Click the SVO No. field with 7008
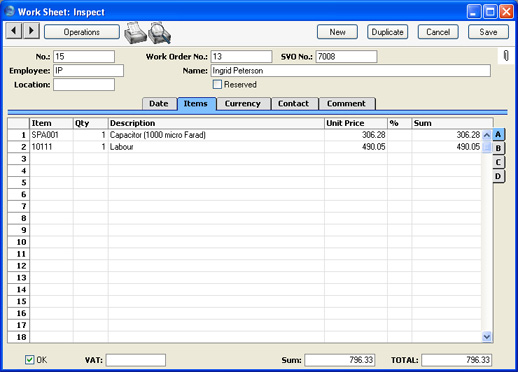This screenshot has width=518, height=372. [x=346, y=56]
